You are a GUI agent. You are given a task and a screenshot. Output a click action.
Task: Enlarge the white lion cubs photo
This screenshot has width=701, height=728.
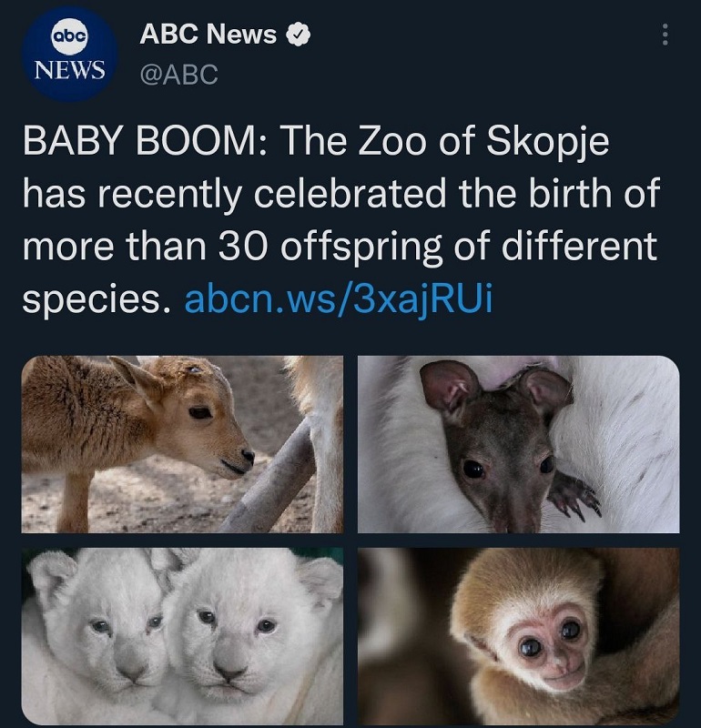point(183,635)
